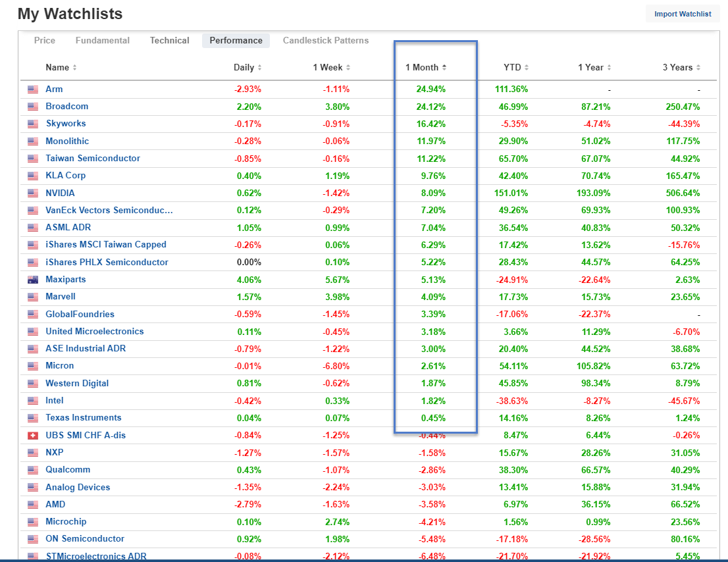Click NVIDIA's 3 Years value 506.64%

(x=683, y=193)
